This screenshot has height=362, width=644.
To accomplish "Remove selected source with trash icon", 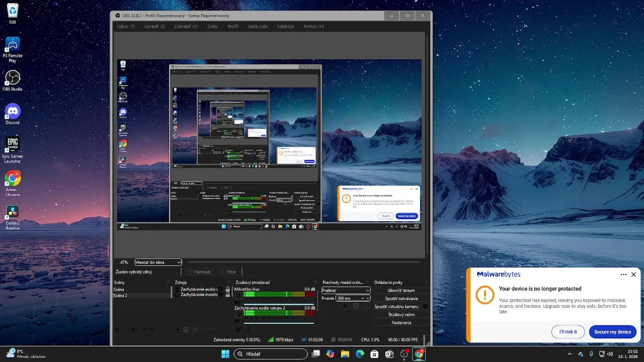I will 186,329.
